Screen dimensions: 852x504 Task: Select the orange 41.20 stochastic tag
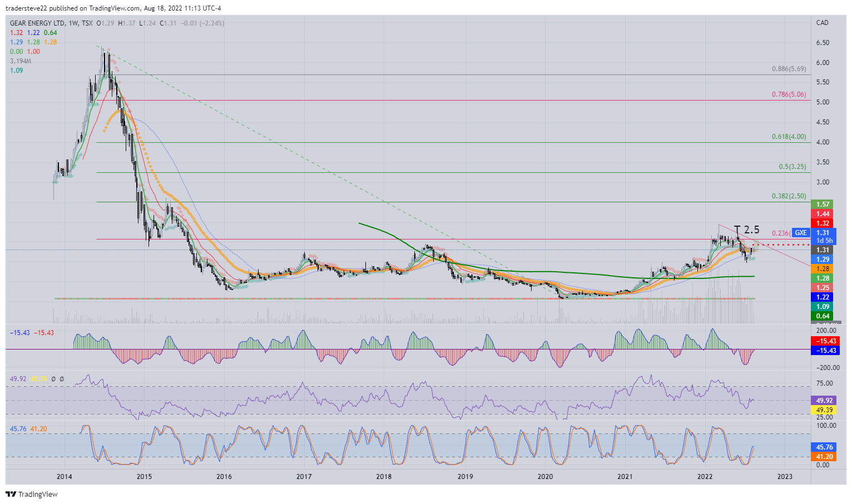coord(824,457)
